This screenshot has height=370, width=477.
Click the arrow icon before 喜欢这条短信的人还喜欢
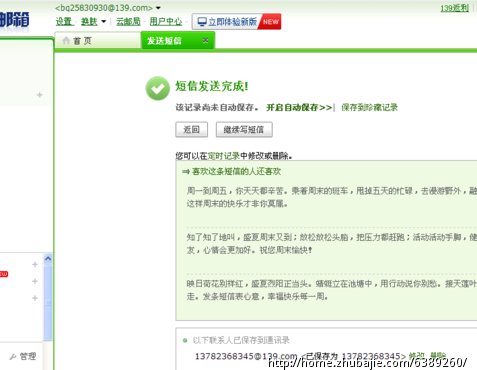pos(186,172)
